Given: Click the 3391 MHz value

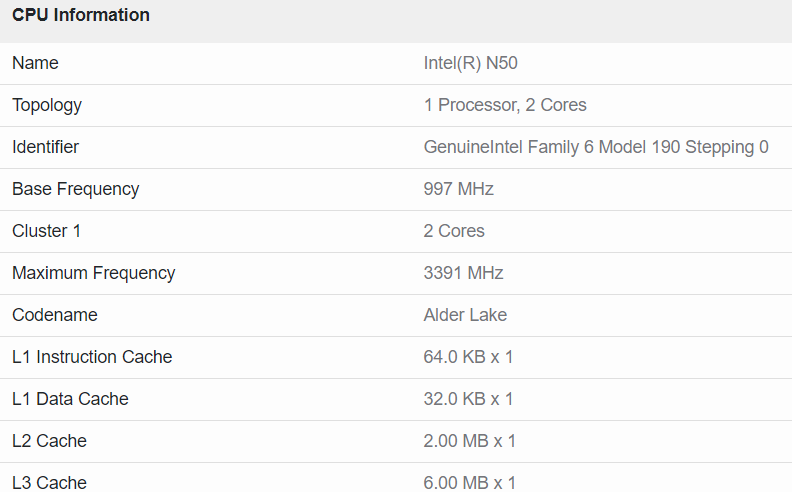Looking at the screenshot, I should 463,273.
